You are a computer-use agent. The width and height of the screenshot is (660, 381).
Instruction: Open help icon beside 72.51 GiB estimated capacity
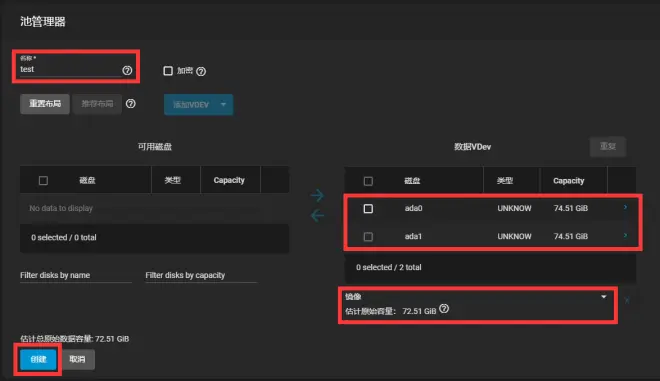click(x=444, y=309)
